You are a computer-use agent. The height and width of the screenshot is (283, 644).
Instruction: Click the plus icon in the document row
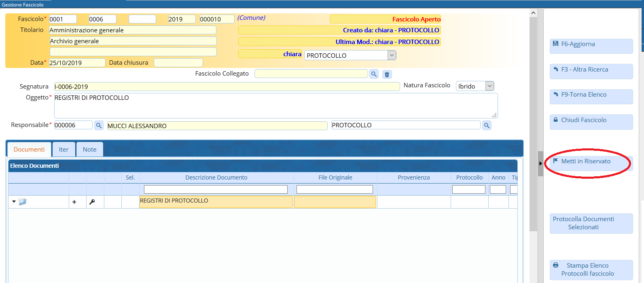pos(74,202)
